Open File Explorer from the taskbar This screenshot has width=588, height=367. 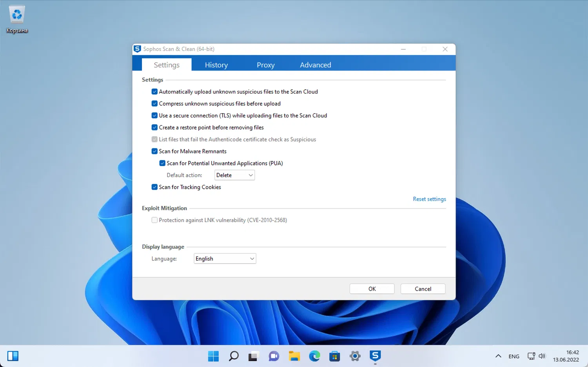(294, 356)
